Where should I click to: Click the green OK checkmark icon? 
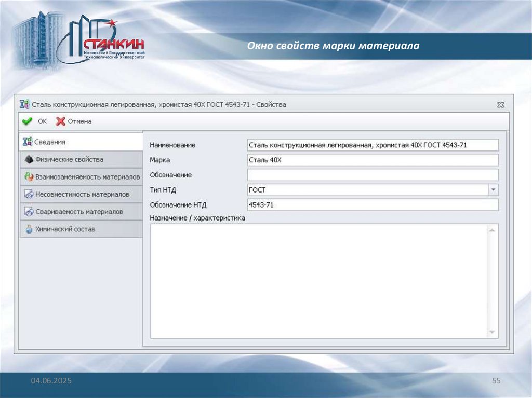pos(27,121)
